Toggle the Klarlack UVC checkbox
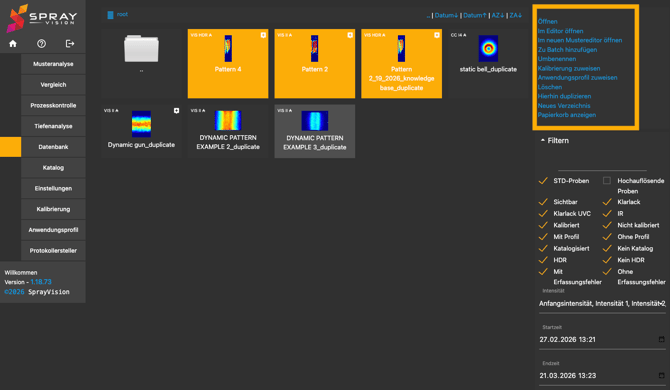 (x=543, y=213)
